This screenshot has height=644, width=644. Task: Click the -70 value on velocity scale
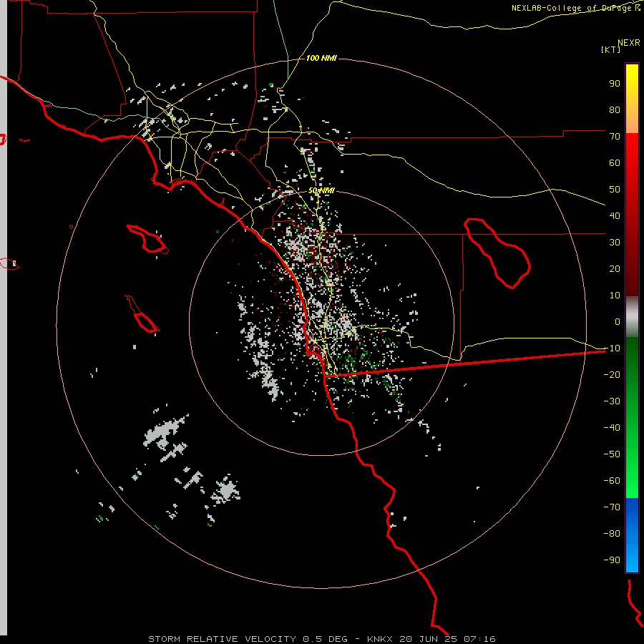click(612, 507)
